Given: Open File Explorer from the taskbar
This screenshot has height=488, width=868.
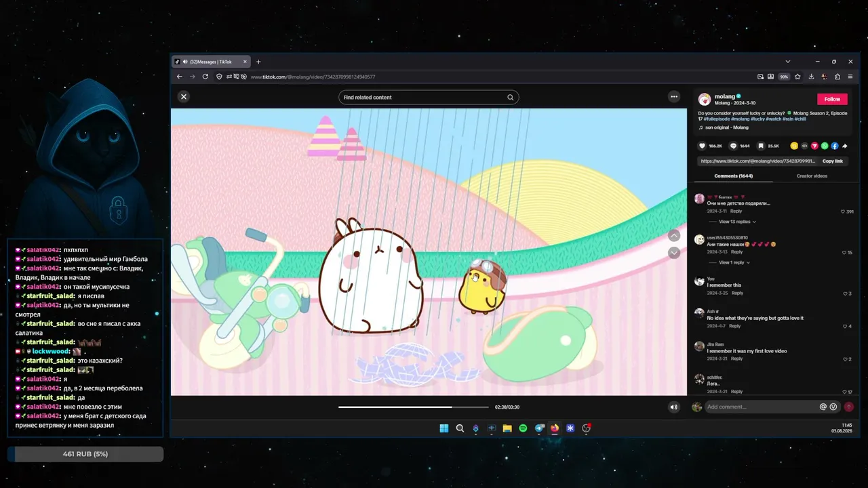Looking at the screenshot, I should pyautogui.click(x=507, y=428).
